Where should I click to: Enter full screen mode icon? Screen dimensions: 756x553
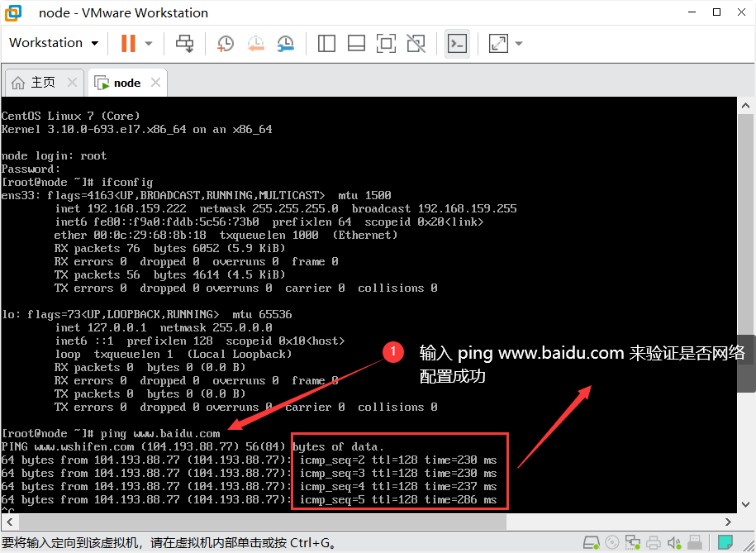tap(386, 44)
